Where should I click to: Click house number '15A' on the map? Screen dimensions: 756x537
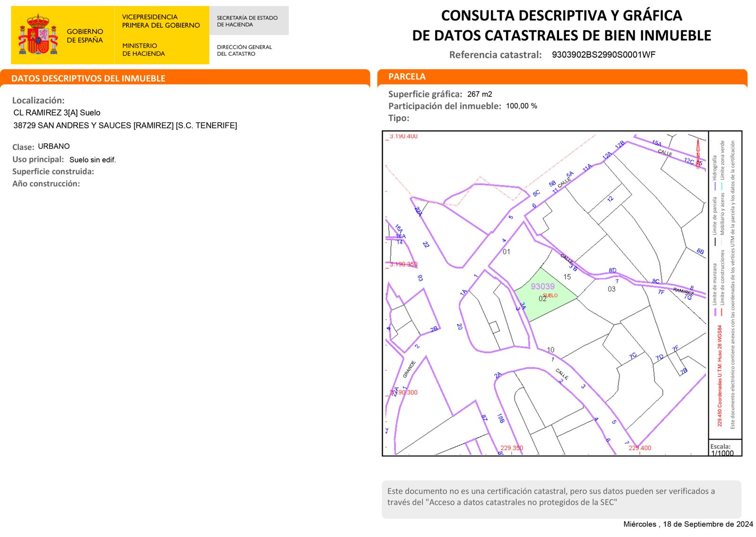click(x=656, y=143)
